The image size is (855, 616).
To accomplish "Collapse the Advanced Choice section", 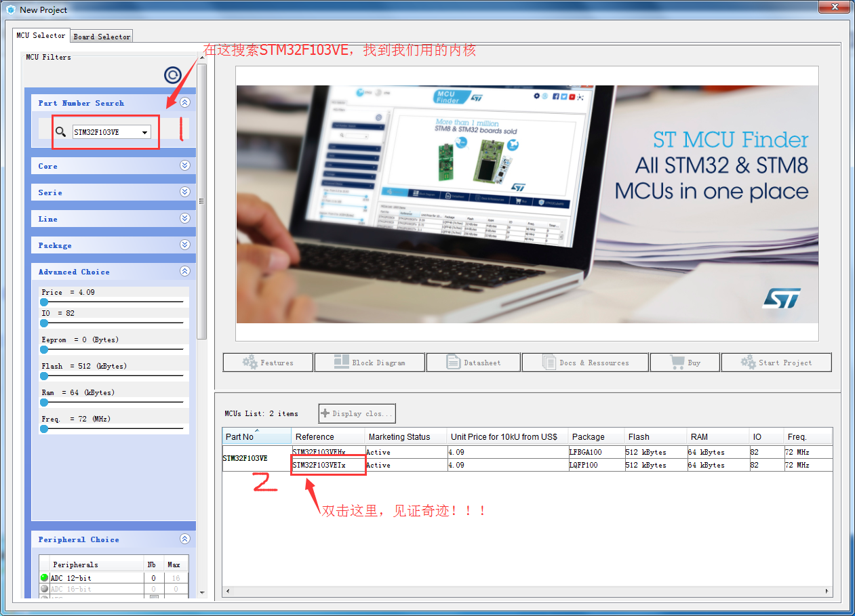I will [185, 271].
